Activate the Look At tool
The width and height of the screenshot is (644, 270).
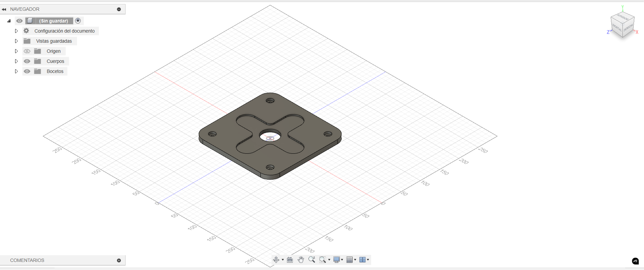click(290, 260)
